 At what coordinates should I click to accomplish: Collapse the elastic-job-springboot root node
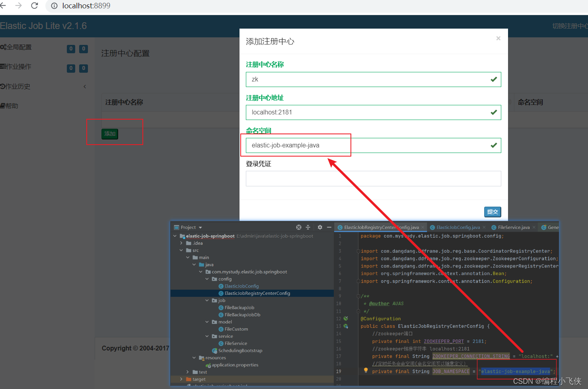(x=175, y=236)
